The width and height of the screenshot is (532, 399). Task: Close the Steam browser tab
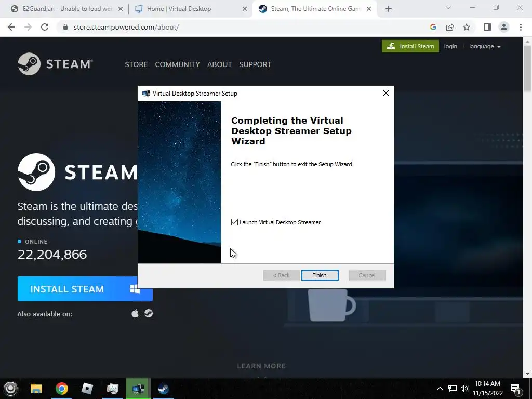[369, 9]
